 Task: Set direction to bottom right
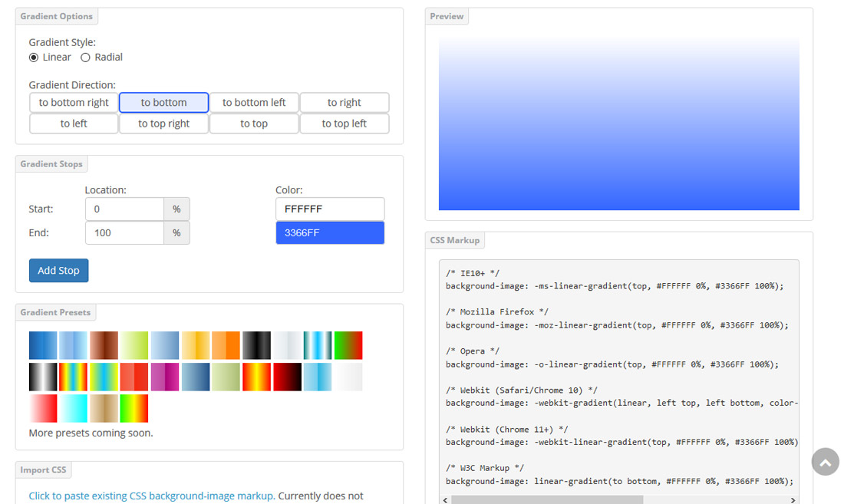(x=74, y=102)
